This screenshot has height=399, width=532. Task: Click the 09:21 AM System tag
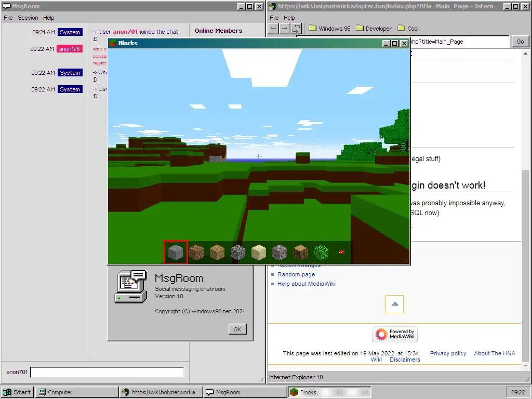(70, 32)
